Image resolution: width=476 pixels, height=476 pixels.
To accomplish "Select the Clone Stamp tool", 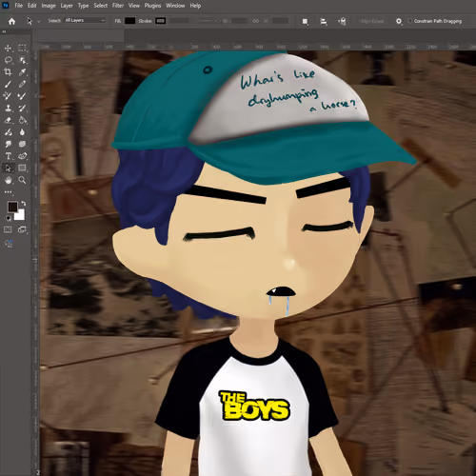I will (x=8, y=109).
